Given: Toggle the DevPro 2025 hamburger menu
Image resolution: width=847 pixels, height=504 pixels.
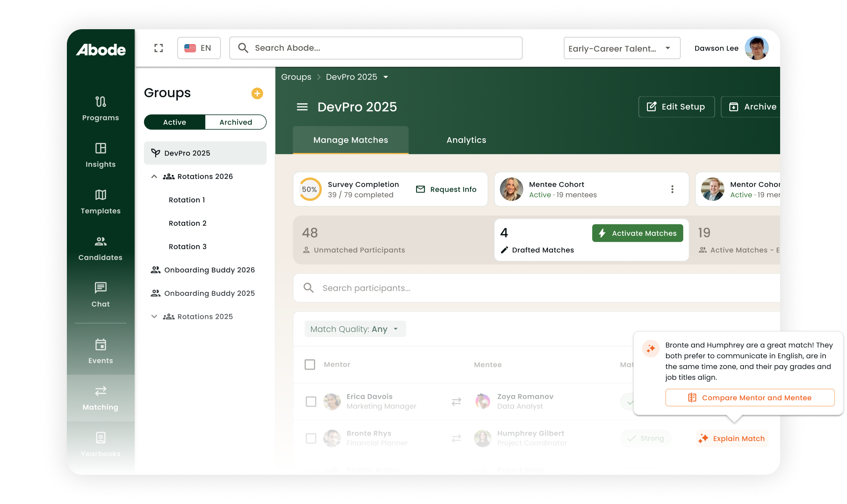Looking at the screenshot, I should (302, 107).
